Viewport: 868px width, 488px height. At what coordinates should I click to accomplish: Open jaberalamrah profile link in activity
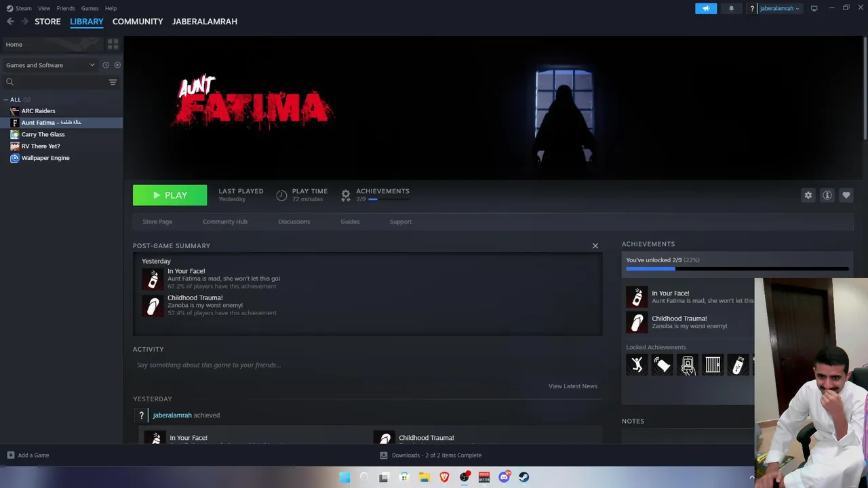click(x=172, y=415)
